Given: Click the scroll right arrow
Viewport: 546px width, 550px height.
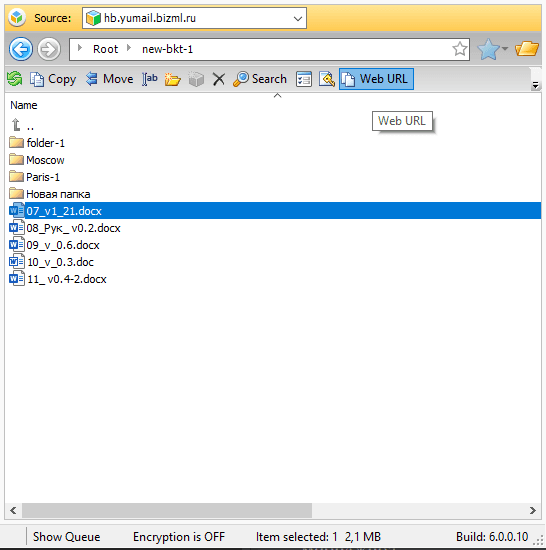Looking at the screenshot, I should coord(533,510).
